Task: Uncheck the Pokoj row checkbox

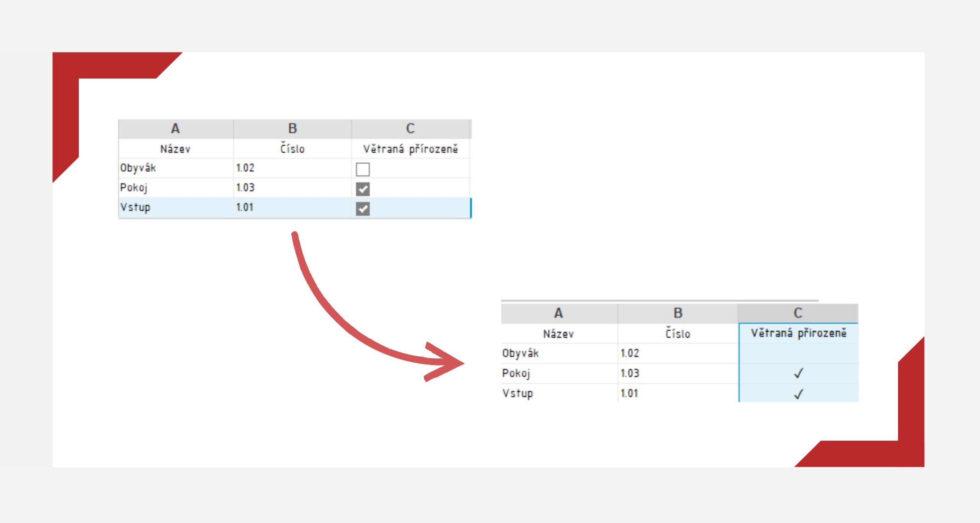Action: point(363,189)
